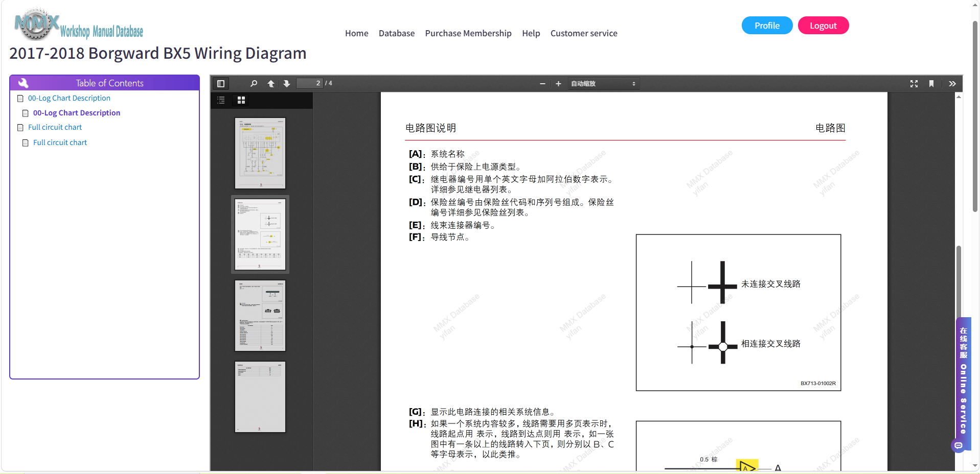Go to the Home page
Image resolution: width=980 pixels, height=474 pixels.
click(x=357, y=33)
